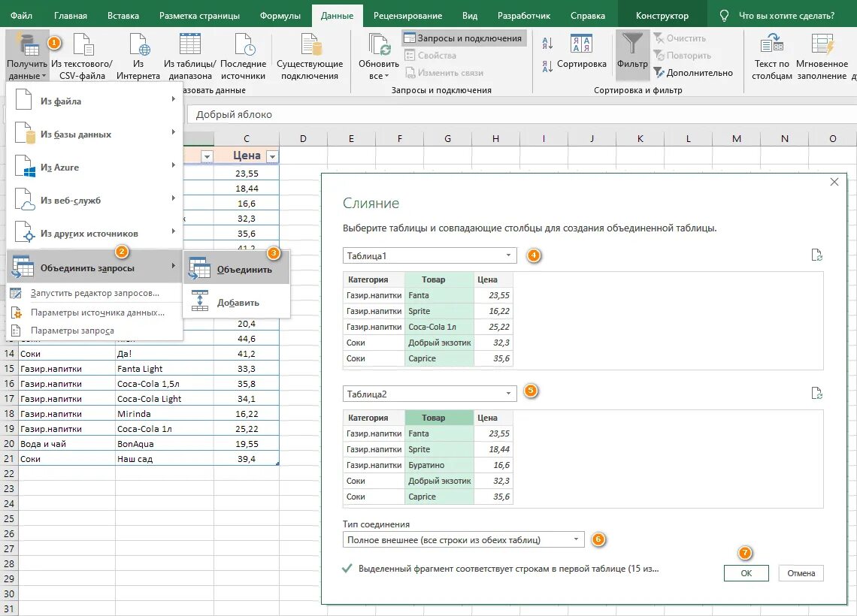857x616 pixels.
Task: Expand the Из Azure submenu
Action: [94, 167]
